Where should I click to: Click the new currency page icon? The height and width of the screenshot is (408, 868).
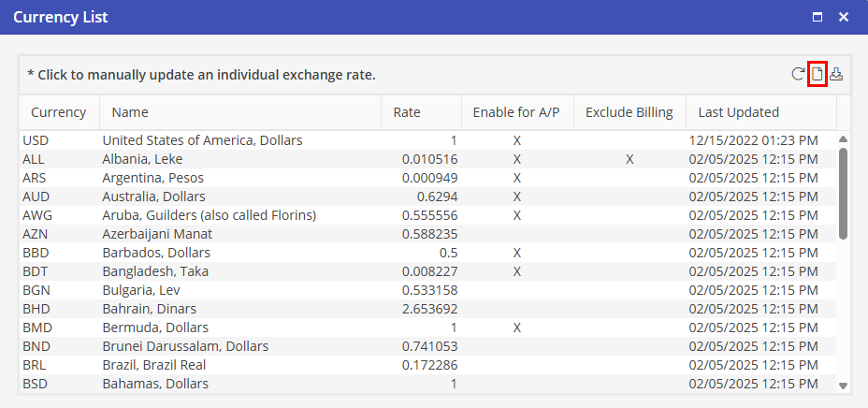tap(817, 75)
